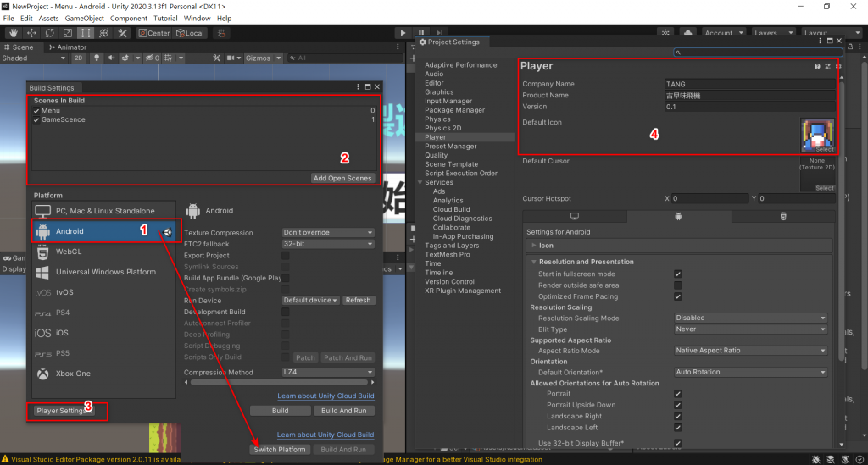Image resolution: width=868 pixels, height=465 pixels.
Task: Open Default Orientation dropdown
Action: (x=751, y=372)
